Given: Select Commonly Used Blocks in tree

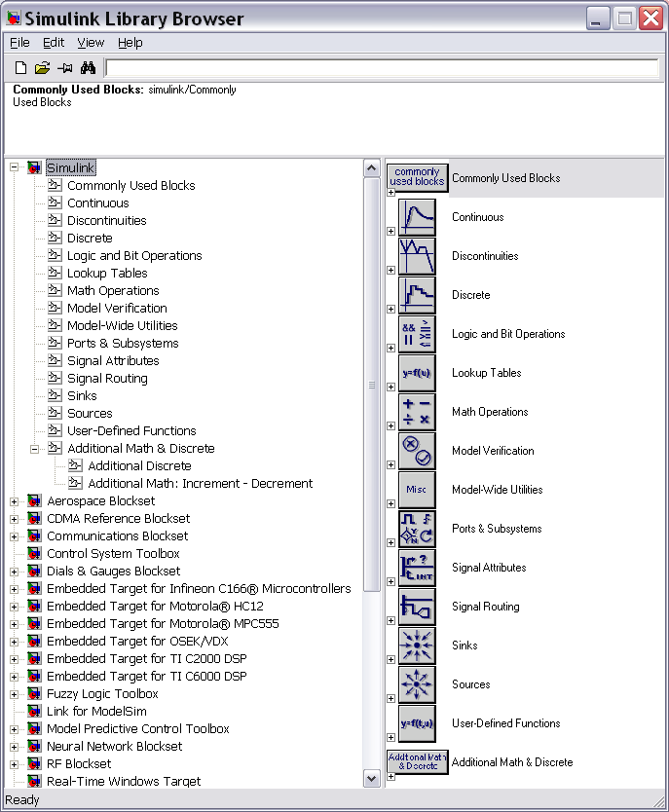Looking at the screenshot, I should pyautogui.click(x=131, y=185).
